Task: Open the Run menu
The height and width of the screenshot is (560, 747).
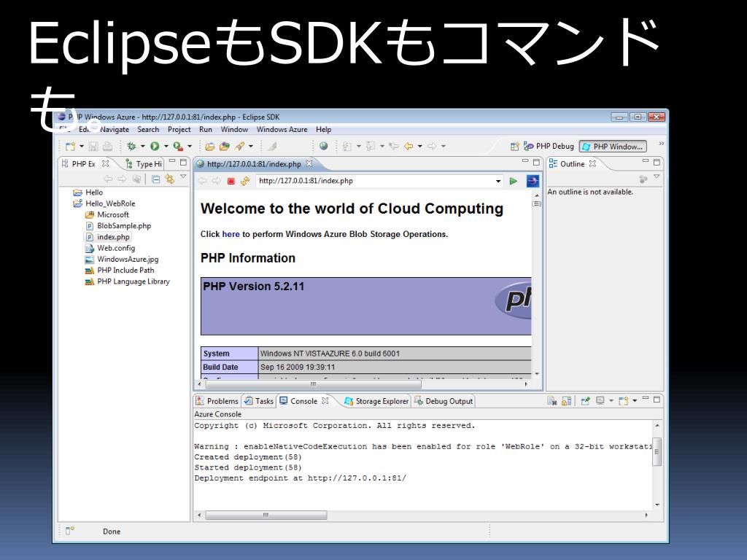Action: click(206, 130)
